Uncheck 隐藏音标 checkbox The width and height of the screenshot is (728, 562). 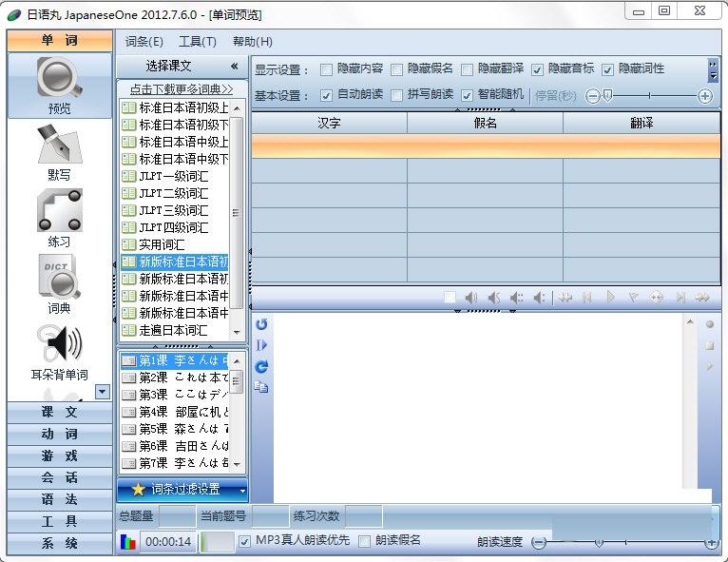click(x=537, y=69)
